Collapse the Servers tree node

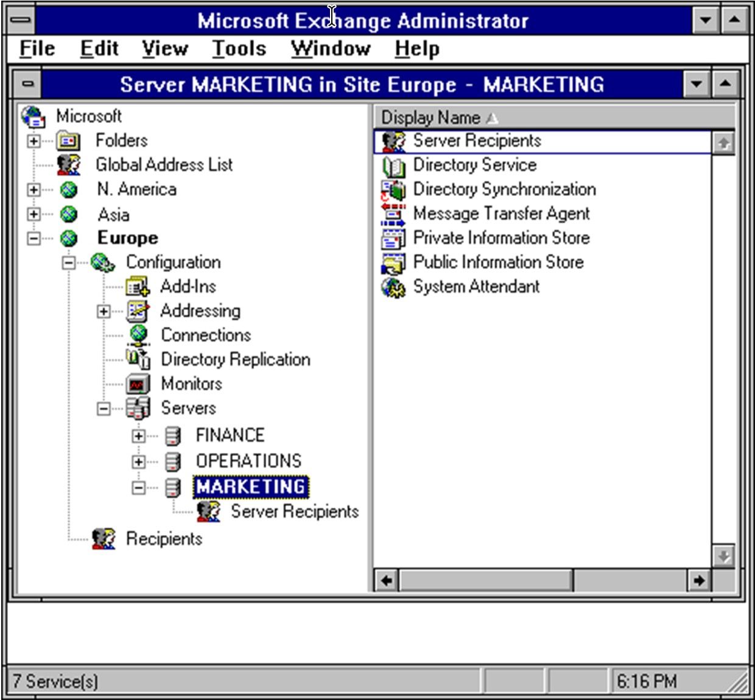coord(104,408)
